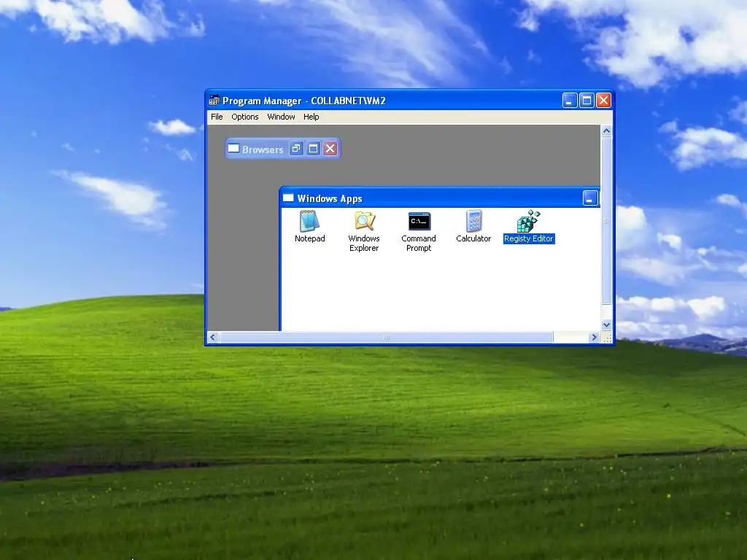Viewport: 747px width, 560px height.
Task: Click the vertical scrollbar thumb
Action: [x=606, y=220]
